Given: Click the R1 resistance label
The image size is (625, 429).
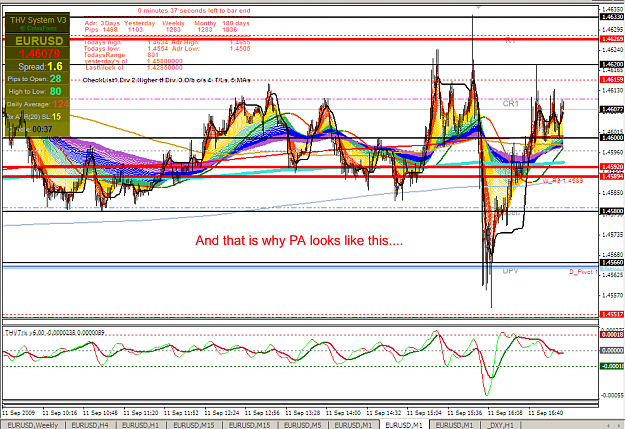Looking at the screenshot, I should point(511,40).
